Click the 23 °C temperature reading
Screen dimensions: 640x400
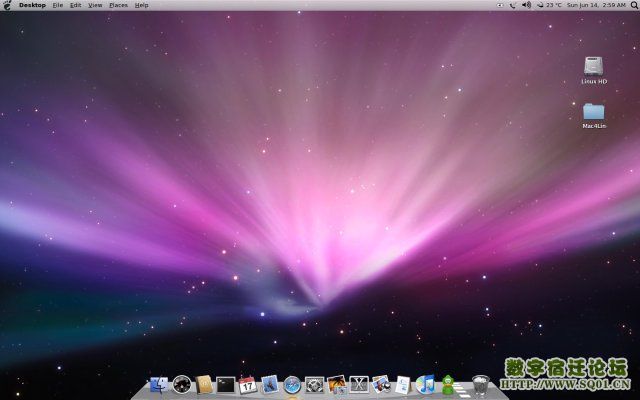point(554,5)
